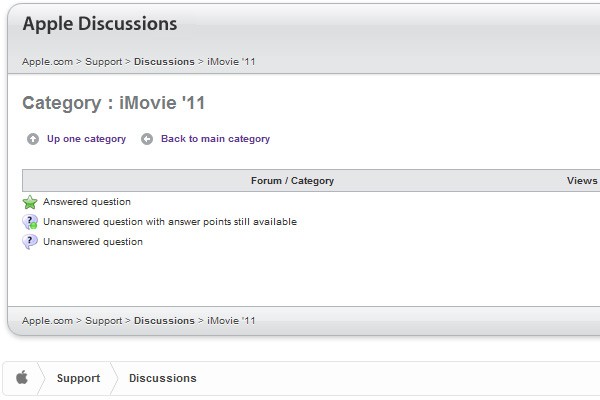
Task: Click the Up one category arrow icon
Action: (x=33, y=139)
